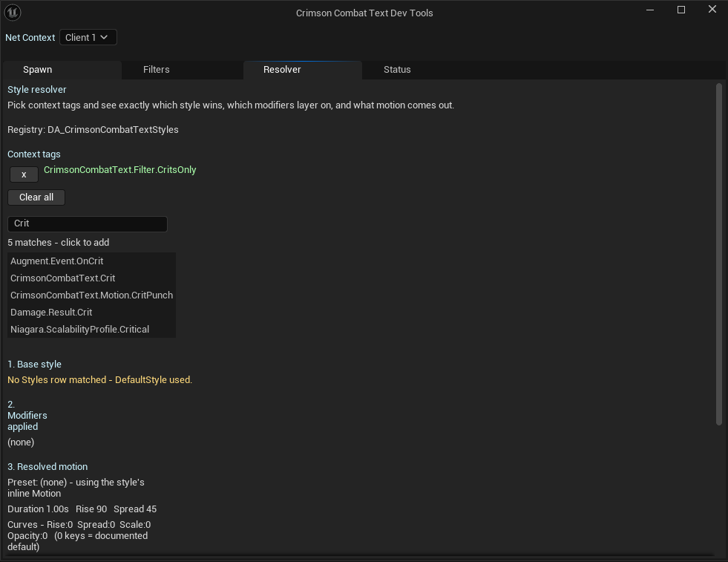Switch to the Spawn tab
The image size is (728, 562).
62,70
